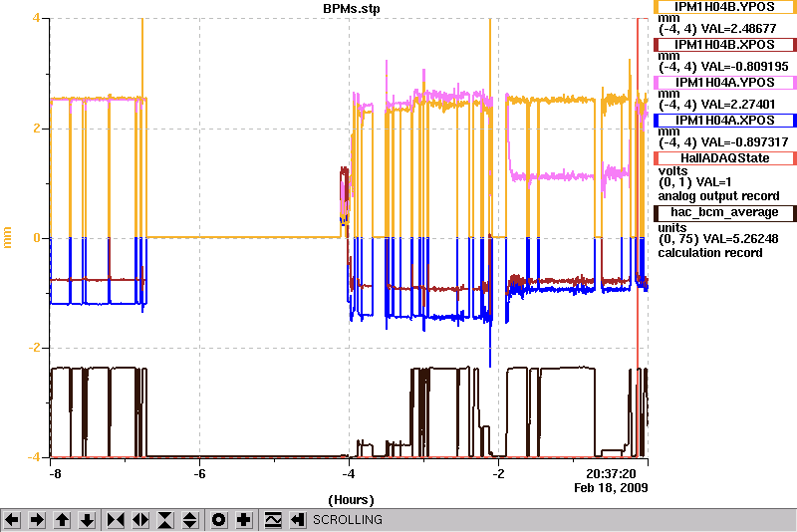Screen dimensions: 797x532
Task: Click the -4 y-axis tick label
Action: point(34,457)
